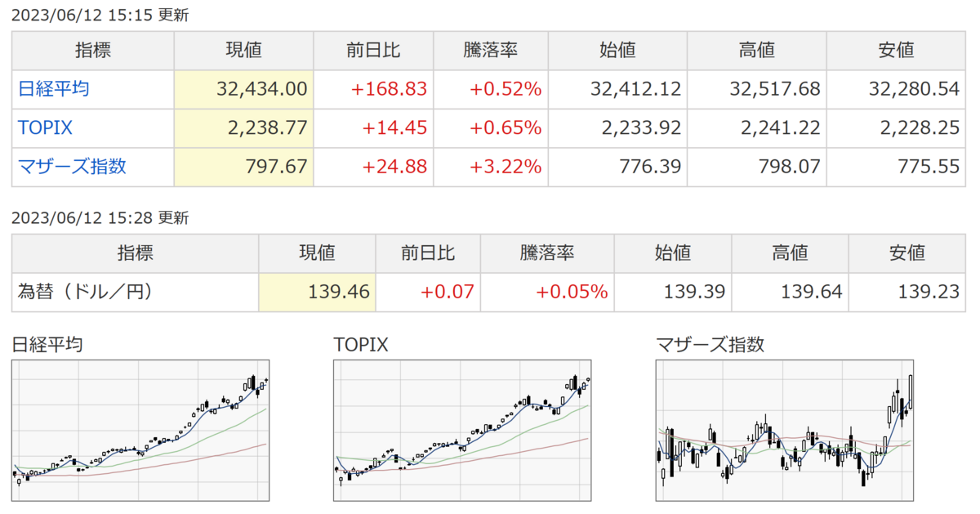This screenshot has width=980, height=514.
Task: Open the TOPIX index link
Action: coord(46,128)
